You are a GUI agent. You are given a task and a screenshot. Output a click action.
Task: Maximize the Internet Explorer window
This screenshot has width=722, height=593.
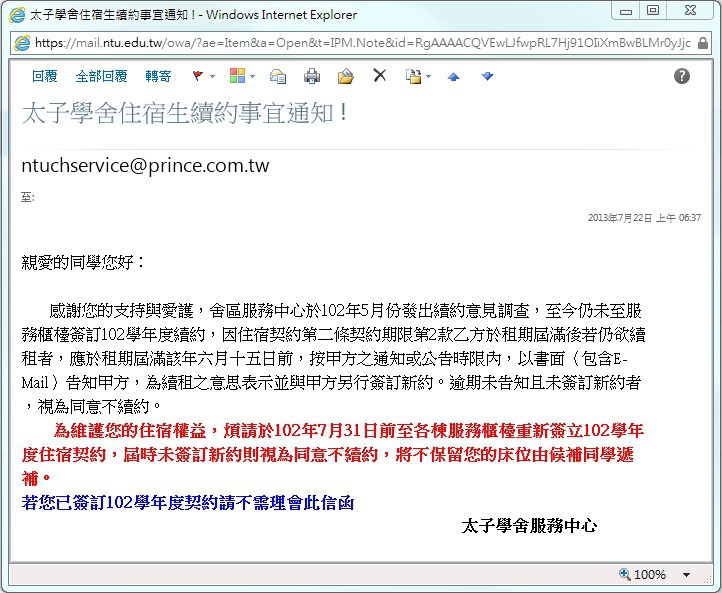(x=653, y=10)
